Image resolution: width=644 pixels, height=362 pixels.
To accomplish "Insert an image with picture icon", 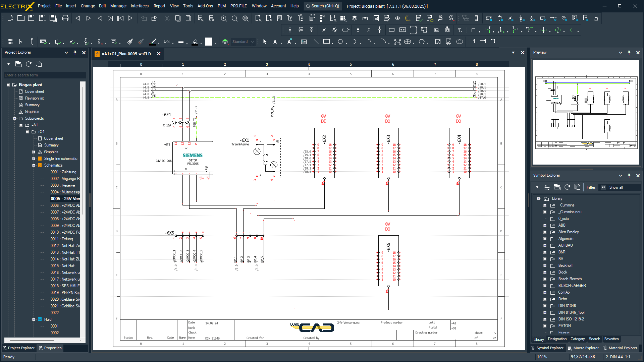I will pyautogui.click(x=438, y=42).
